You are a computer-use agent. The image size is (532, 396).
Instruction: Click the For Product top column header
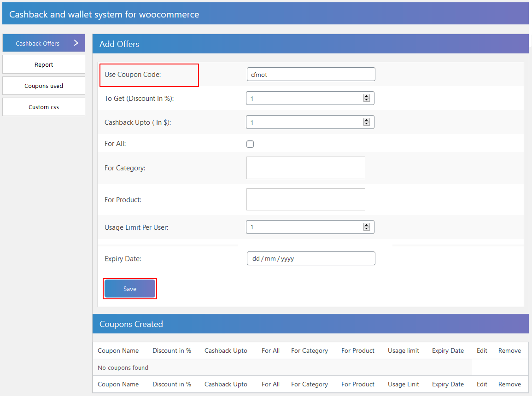click(357, 350)
